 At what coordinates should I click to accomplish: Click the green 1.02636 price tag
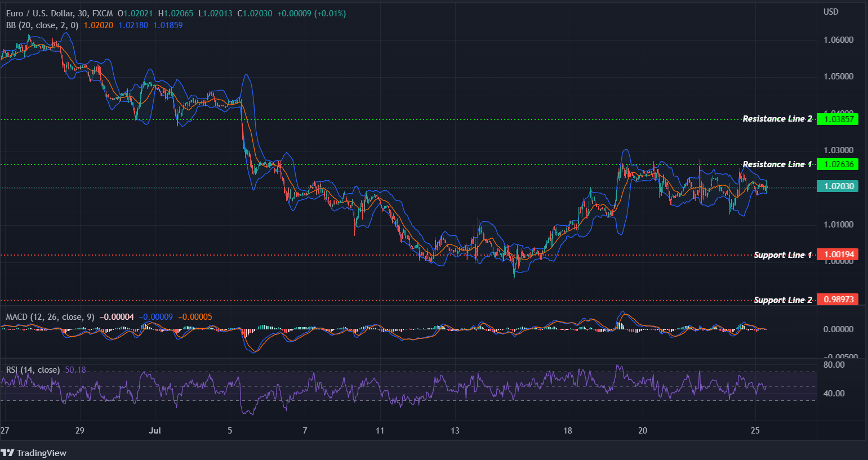click(x=838, y=164)
